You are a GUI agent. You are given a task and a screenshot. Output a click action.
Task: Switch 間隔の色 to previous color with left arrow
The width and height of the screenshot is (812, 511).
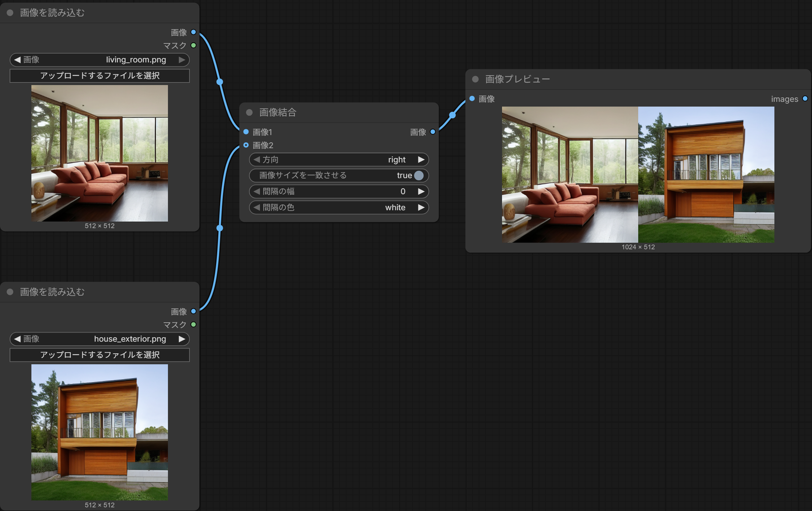tap(257, 208)
